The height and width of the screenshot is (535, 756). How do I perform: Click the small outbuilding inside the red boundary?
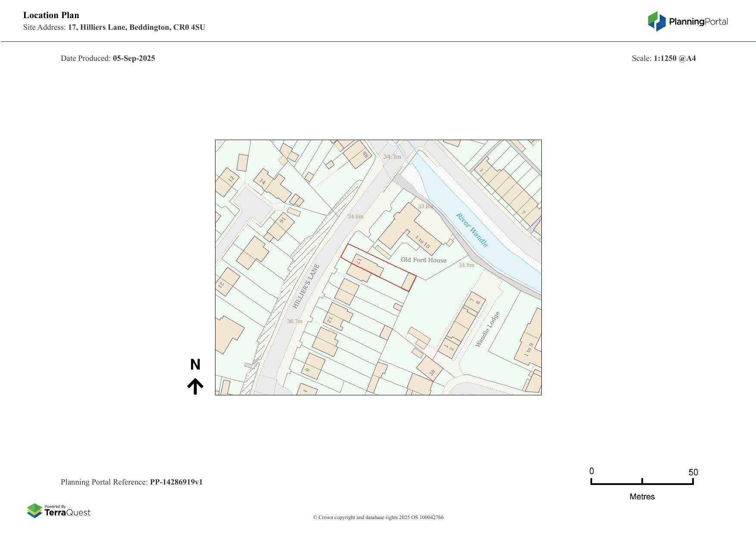click(x=408, y=282)
